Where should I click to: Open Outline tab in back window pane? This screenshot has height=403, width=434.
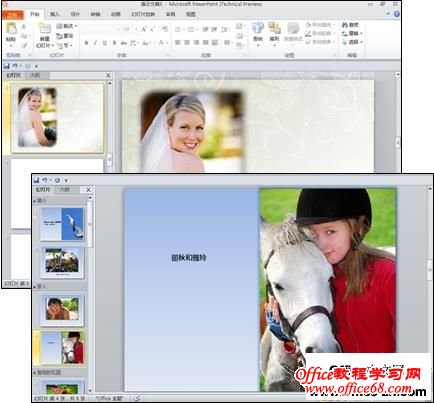coord(35,76)
